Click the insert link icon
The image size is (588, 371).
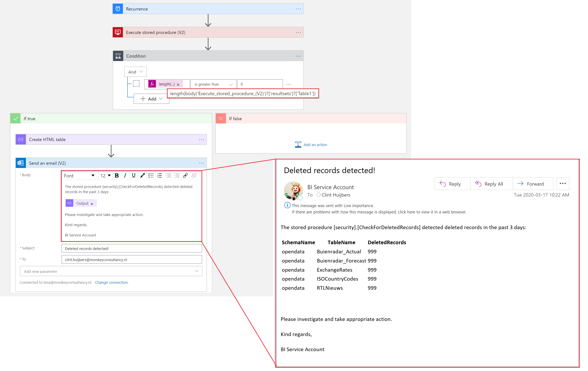(185, 175)
